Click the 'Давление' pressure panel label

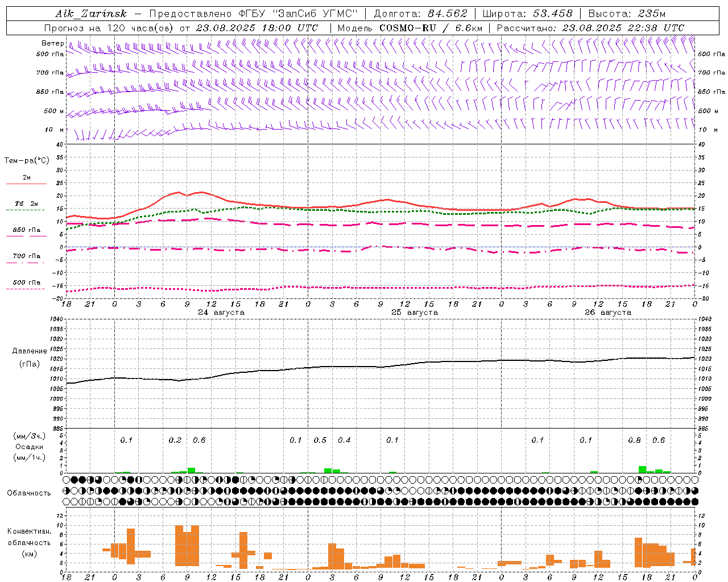coord(30,351)
